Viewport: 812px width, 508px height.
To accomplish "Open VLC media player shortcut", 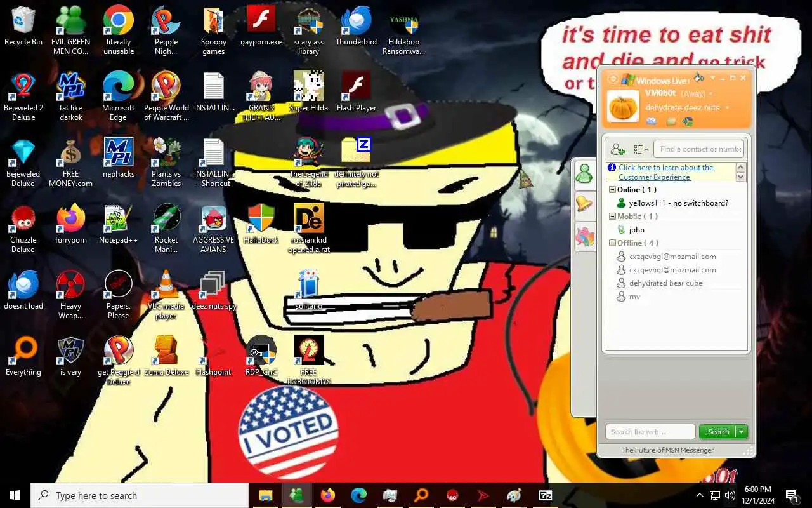I will [166, 295].
